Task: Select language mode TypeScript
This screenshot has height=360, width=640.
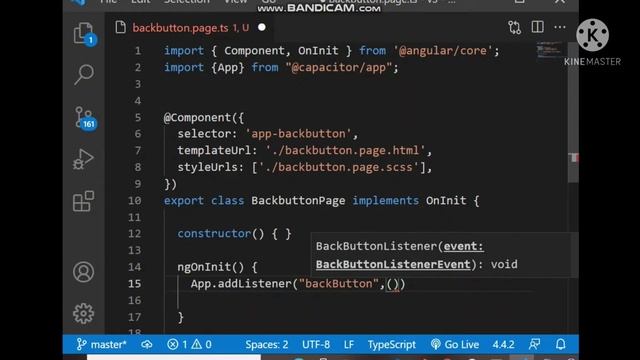Action: [x=391, y=344]
